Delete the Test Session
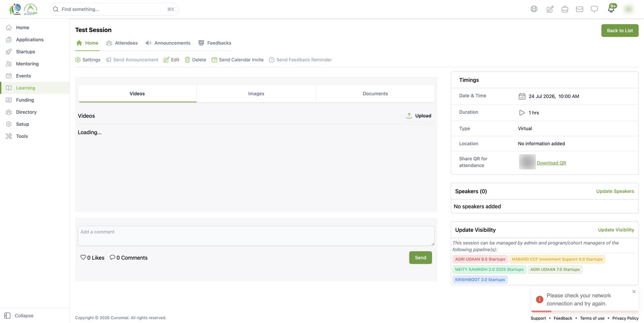The height and width of the screenshot is (323, 644). pyautogui.click(x=195, y=60)
